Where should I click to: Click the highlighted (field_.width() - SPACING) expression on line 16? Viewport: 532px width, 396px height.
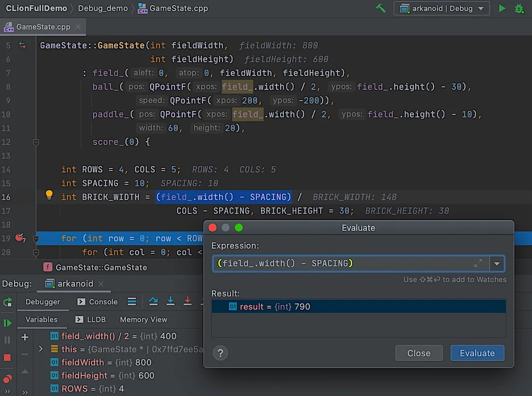click(x=223, y=197)
